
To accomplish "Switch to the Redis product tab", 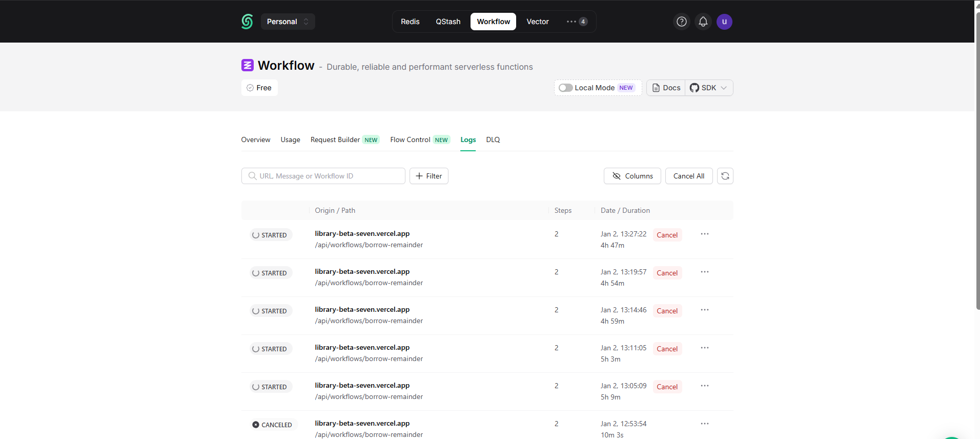I will click(410, 22).
